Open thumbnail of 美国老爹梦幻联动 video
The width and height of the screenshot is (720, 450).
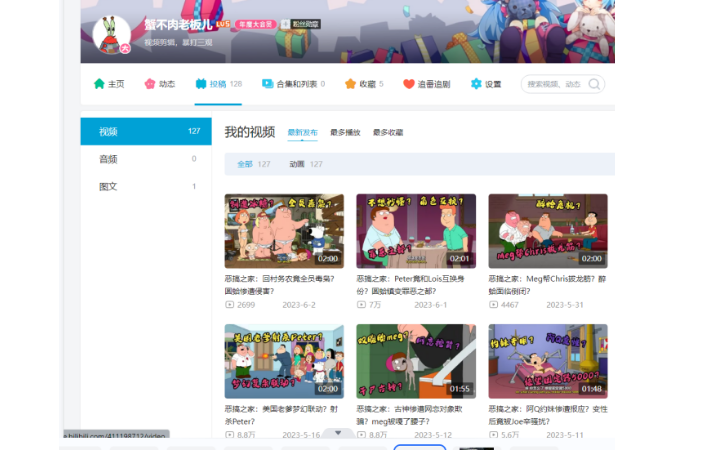(284, 361)
